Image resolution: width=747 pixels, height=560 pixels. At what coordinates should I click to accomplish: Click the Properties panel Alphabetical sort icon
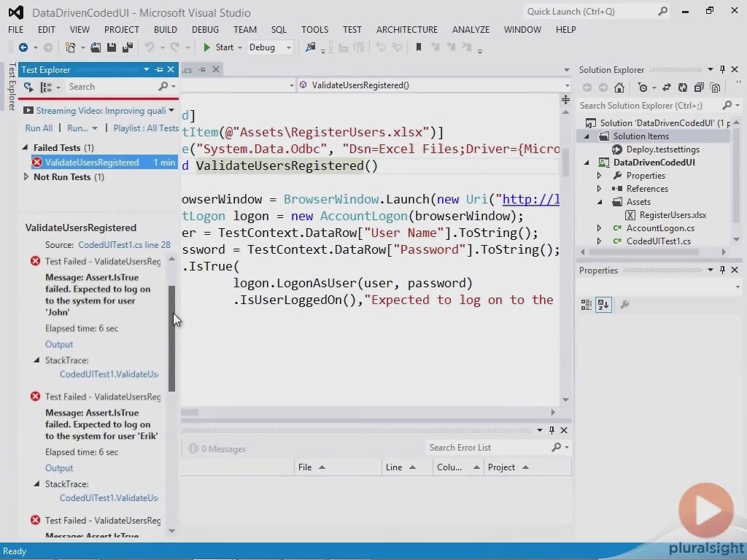pyautogui.click(x=603, y=304)
